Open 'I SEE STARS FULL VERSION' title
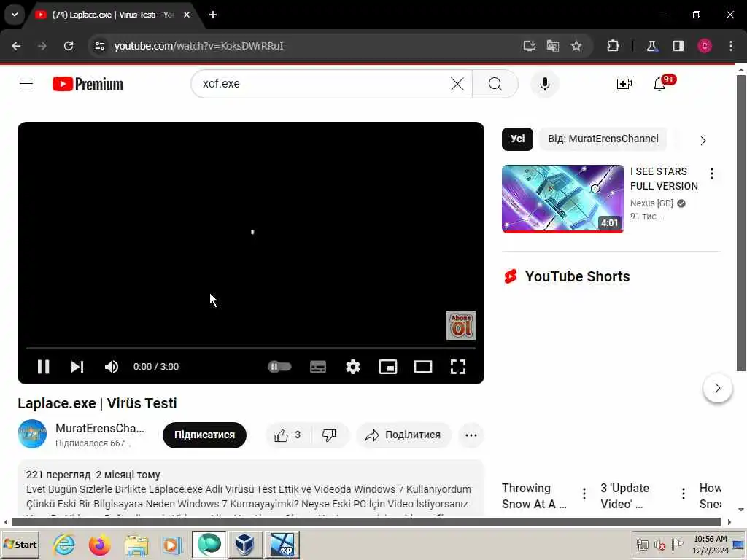The image size is (747, 560). pos(664,179)
